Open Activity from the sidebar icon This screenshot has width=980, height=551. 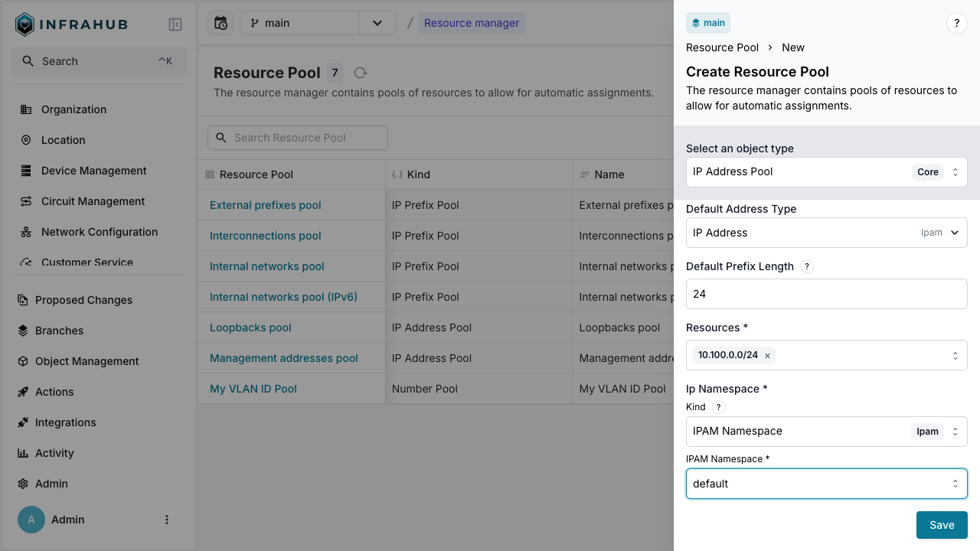[x=24, y=453]
